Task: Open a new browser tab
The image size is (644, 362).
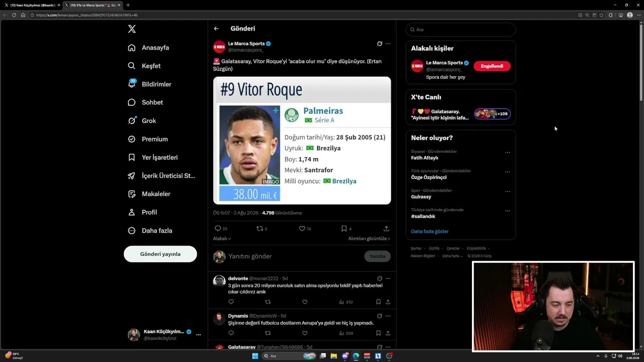Action: [128, 5]
